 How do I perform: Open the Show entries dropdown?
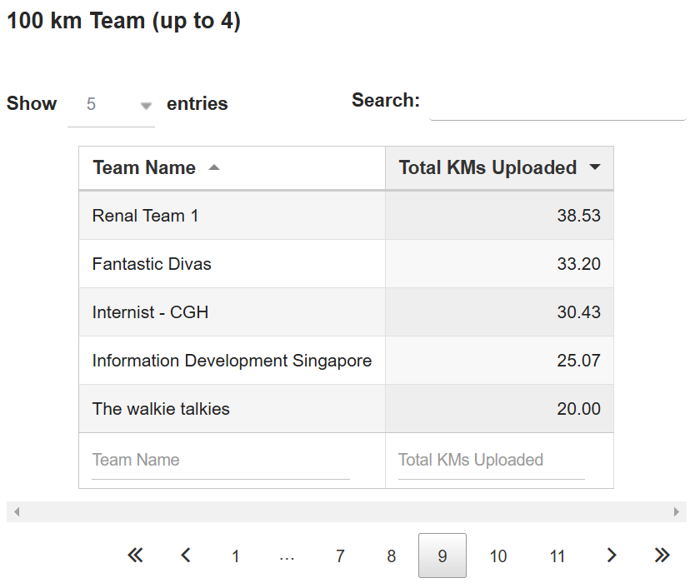pyautogui.click(x=111, y=104)
